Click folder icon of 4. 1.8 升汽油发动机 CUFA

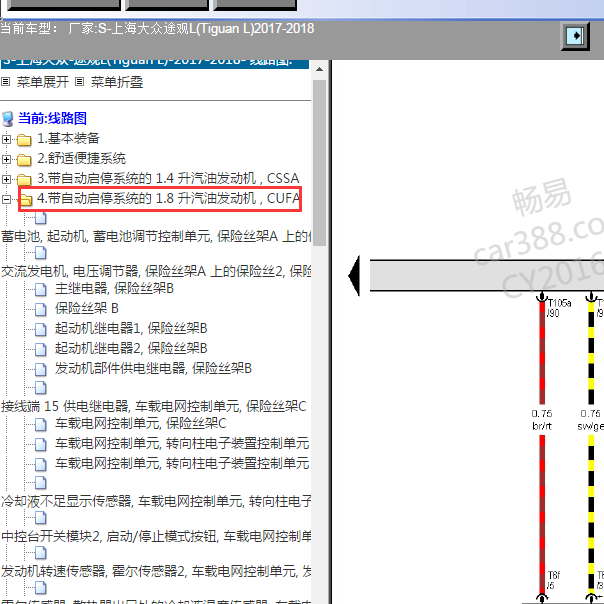tap(26, 200)
